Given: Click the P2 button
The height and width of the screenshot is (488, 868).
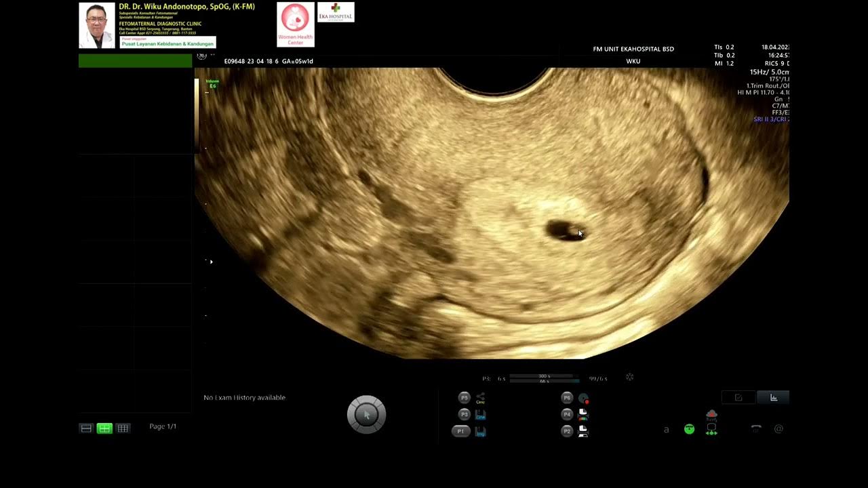Looking at the screenshot, I should (567, 431).
